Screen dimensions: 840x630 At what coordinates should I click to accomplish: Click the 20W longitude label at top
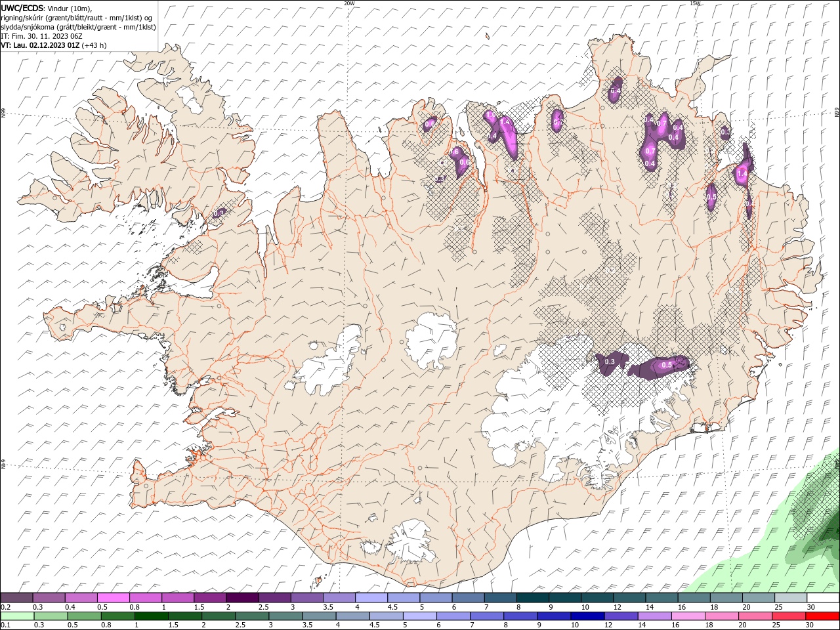pyautogui.click(x=349, y=3)
